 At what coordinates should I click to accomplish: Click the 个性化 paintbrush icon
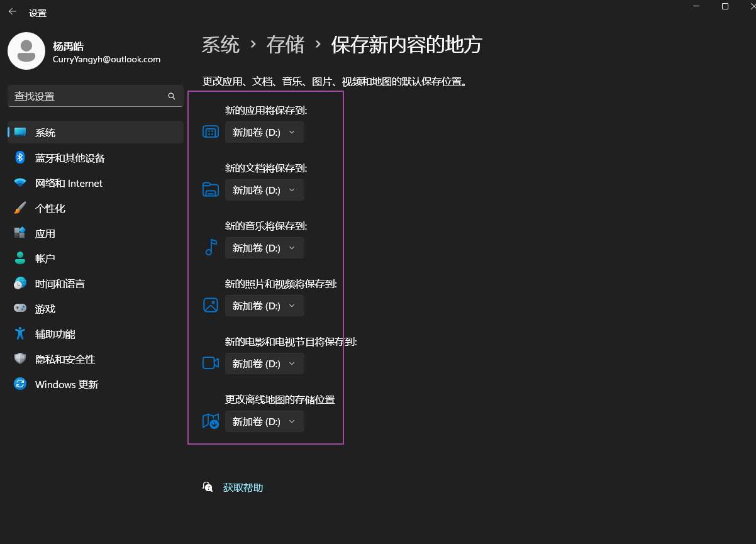(x=20, y=208)
